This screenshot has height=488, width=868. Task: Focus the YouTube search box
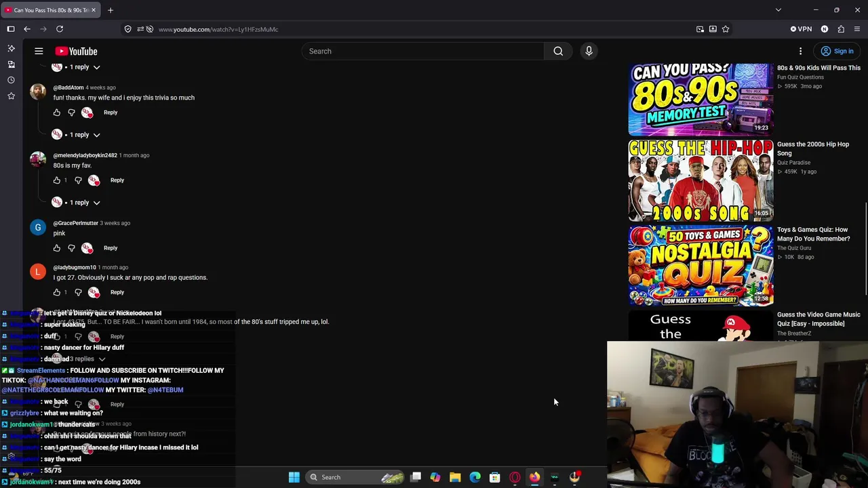coord(422,51)
